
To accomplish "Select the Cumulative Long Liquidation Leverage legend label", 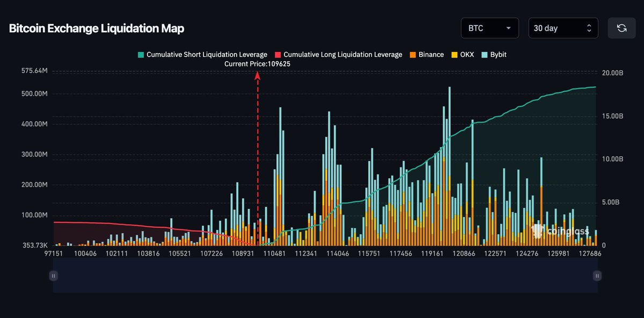I will tap(341, 54).
